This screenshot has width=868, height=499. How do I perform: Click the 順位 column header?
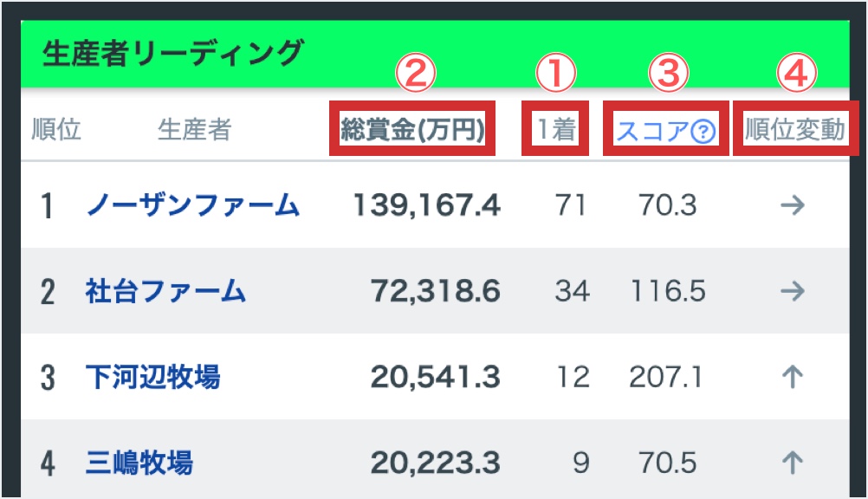[56, 131]
